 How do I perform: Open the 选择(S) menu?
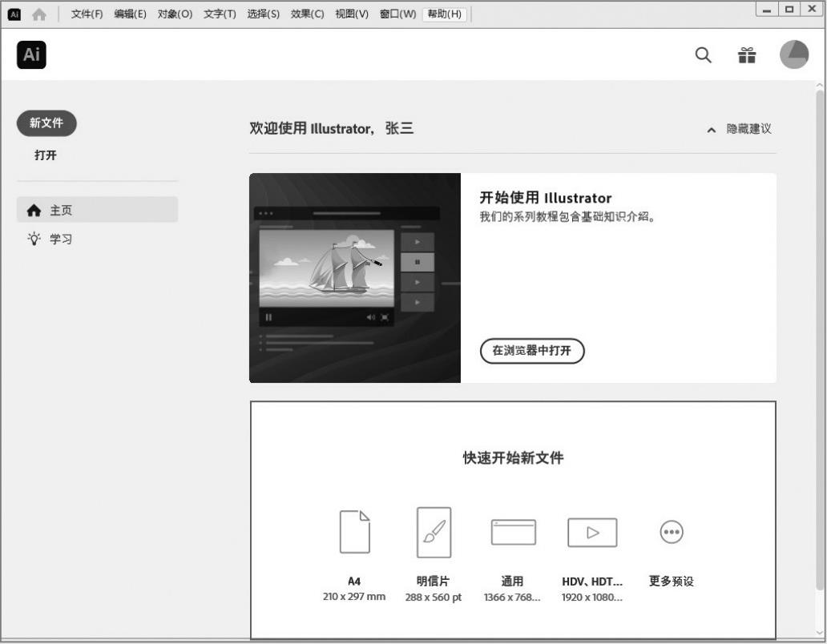coord(263,14)
